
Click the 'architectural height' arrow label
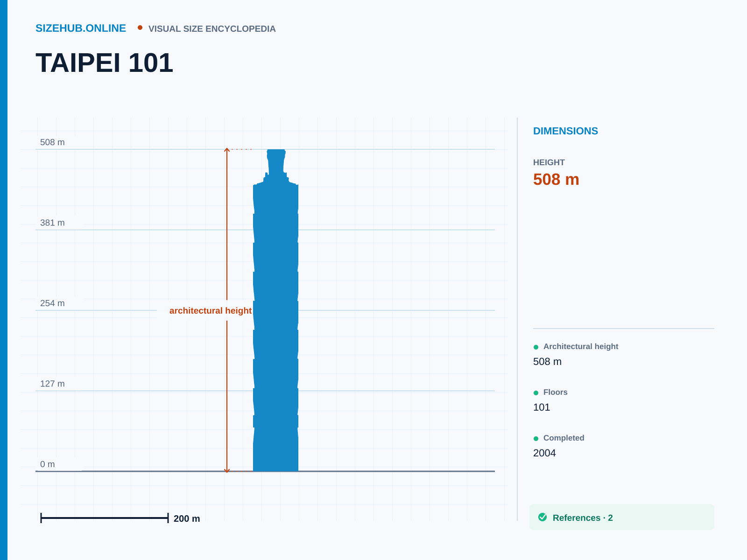[211, 311]
